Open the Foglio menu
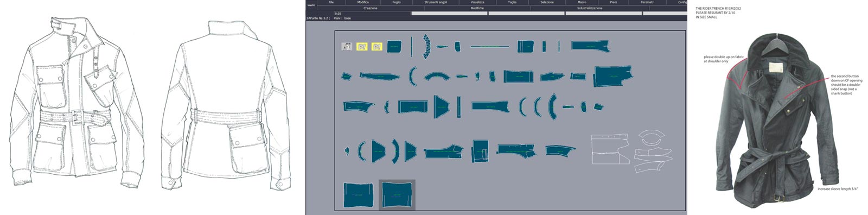Viewport: 868px width, 215px height. click(397, 2)
